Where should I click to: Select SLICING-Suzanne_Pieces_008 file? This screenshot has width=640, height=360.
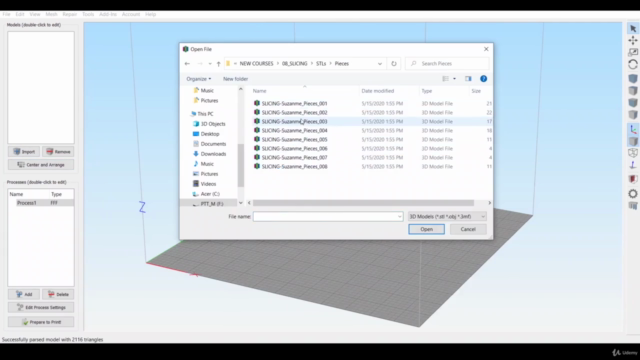[294, 167]
